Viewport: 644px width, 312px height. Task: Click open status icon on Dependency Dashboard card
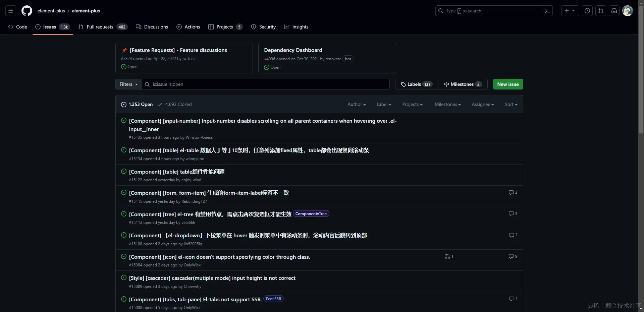click(x=267, y=67)
